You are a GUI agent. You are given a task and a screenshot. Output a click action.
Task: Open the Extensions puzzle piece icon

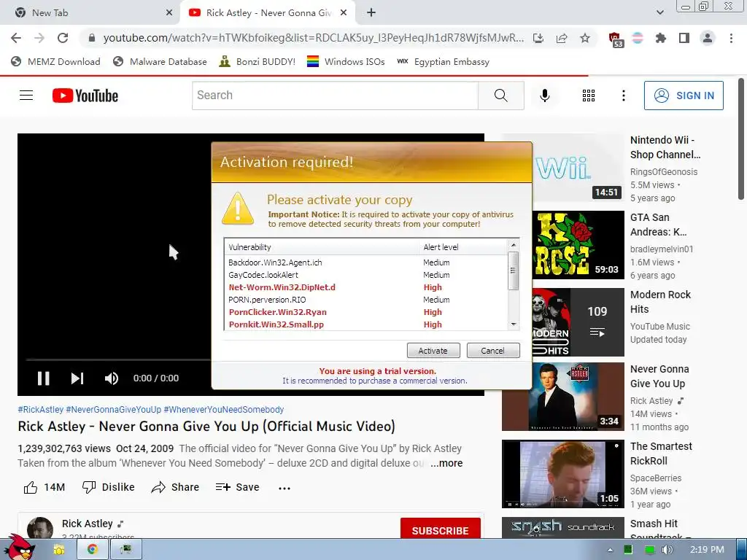pyautogui.click(x=661, y=38)
